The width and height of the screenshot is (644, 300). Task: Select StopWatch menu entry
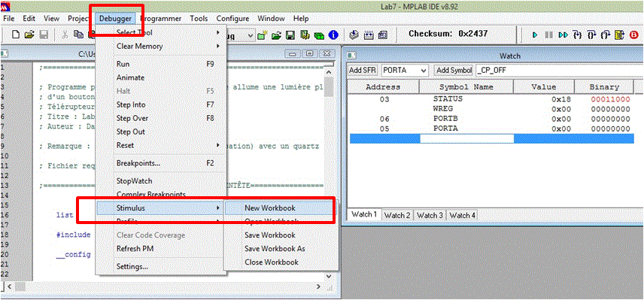[x=162, y=181]
